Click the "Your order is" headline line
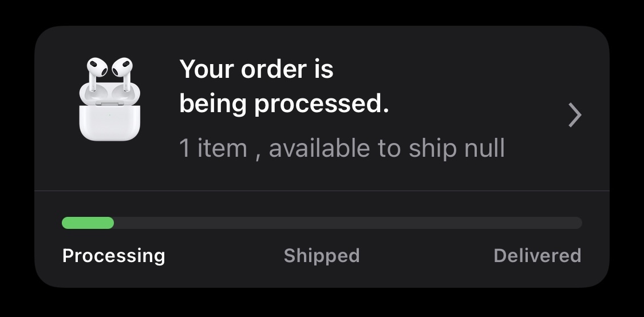The width and height of the screenshot is (644, 317). click(256, 70)
